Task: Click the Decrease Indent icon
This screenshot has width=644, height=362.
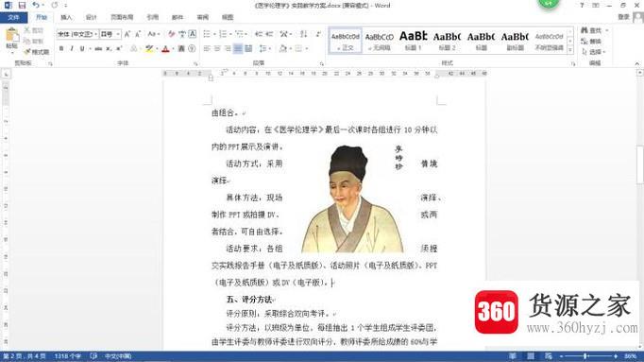Action: click(x=259, y=34)
